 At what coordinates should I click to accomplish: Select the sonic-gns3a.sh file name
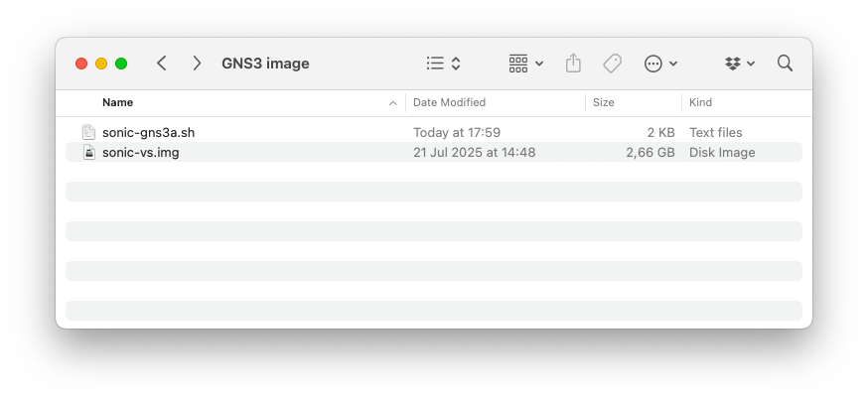point(148,132)
